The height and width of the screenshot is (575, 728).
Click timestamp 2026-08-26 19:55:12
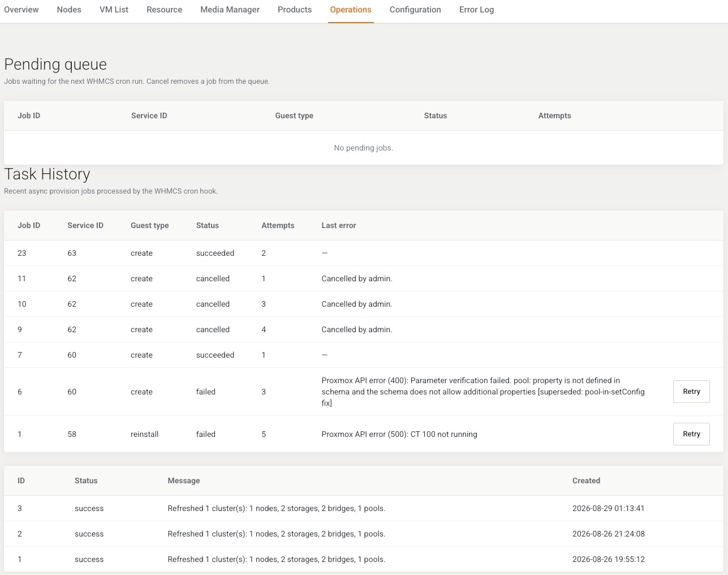(x=609, y=559)
